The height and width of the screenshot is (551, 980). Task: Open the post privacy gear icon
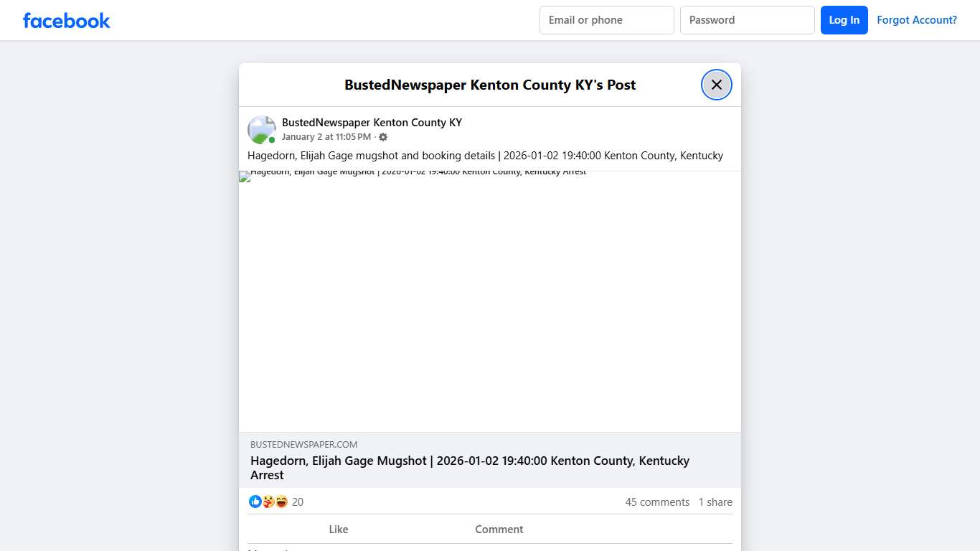click(x=383, y=136)
